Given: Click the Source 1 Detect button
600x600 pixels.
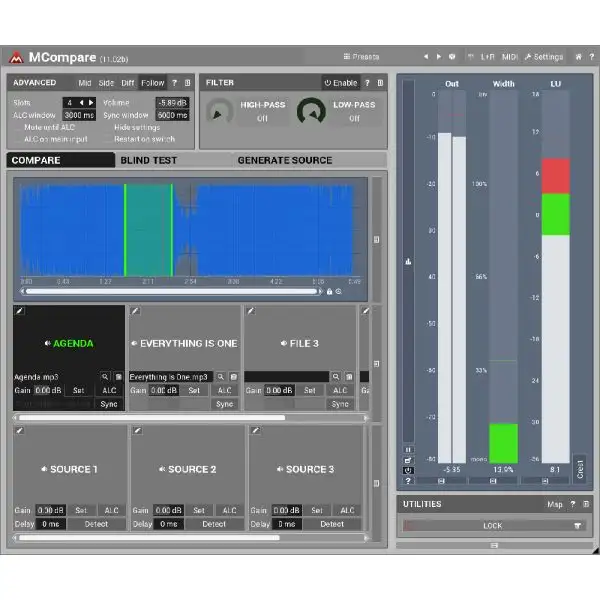Looking at the screenshot, I should [96, 524].
